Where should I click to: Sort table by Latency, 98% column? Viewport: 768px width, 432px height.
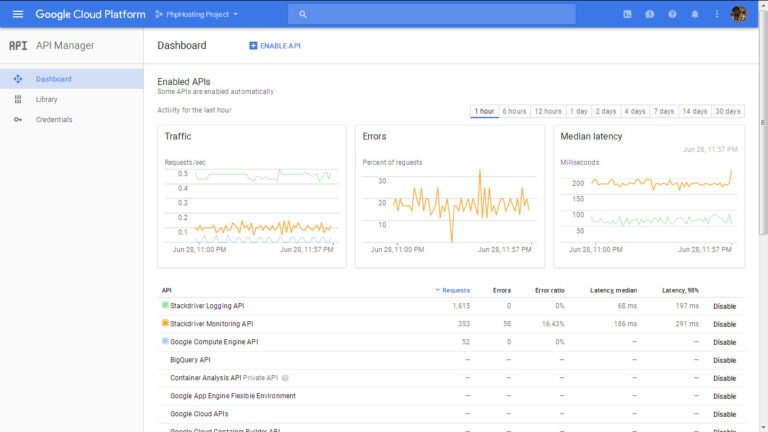coord(680,290)
